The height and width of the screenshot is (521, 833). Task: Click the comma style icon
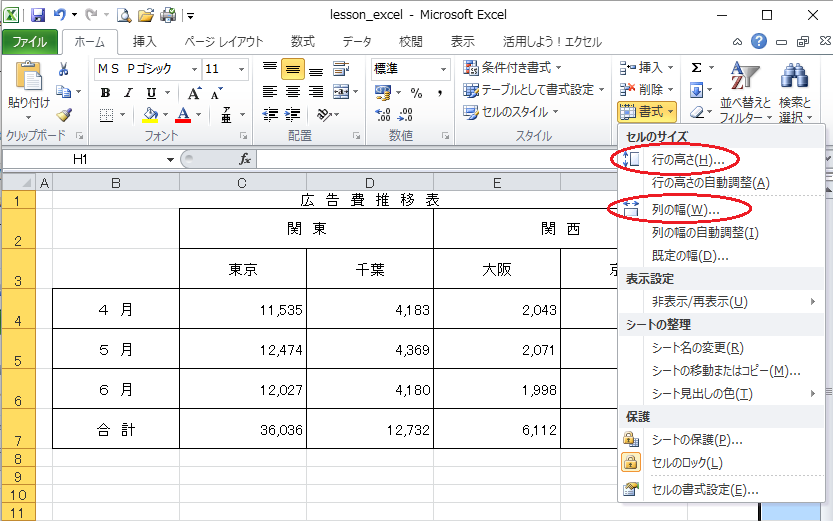tap(440, 93)
